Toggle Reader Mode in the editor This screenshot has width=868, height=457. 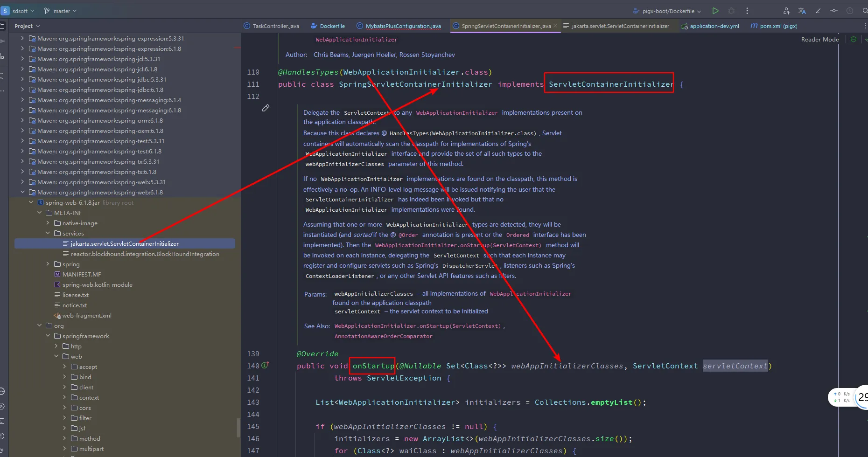[x=819, y=40]
